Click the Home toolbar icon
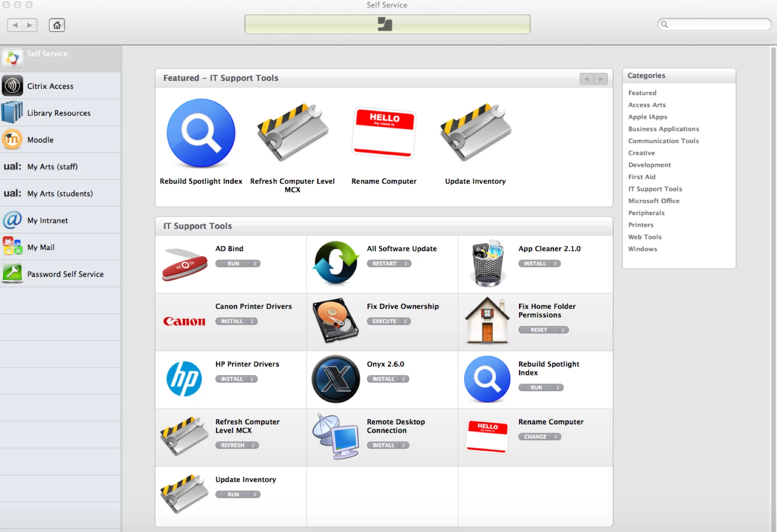Viewport: 777px width, 532px height. click(x=57, y=25)
